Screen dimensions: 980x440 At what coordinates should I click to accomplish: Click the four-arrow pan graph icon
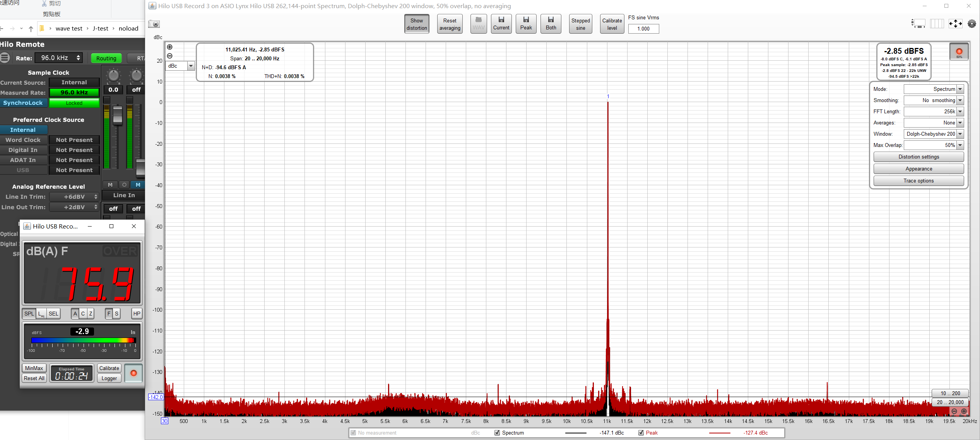955,24
